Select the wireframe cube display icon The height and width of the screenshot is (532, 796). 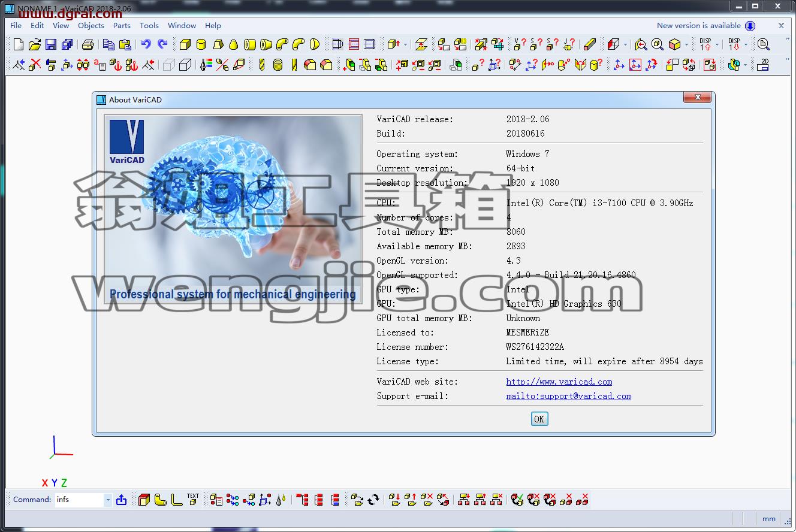(185, 65)
